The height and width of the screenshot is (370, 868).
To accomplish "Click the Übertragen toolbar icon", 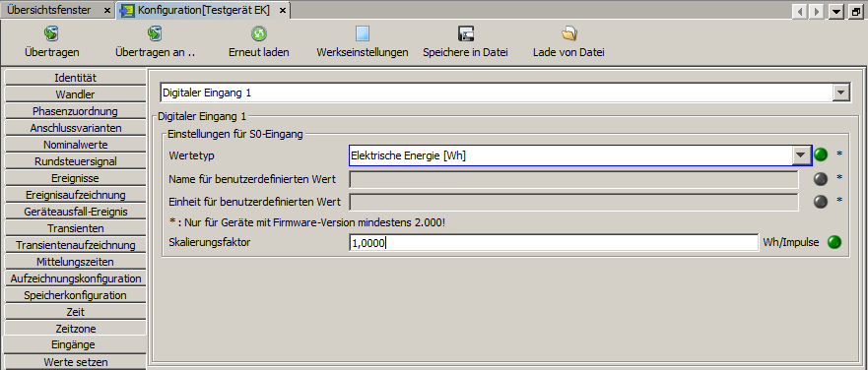I will tap(51, 34).
